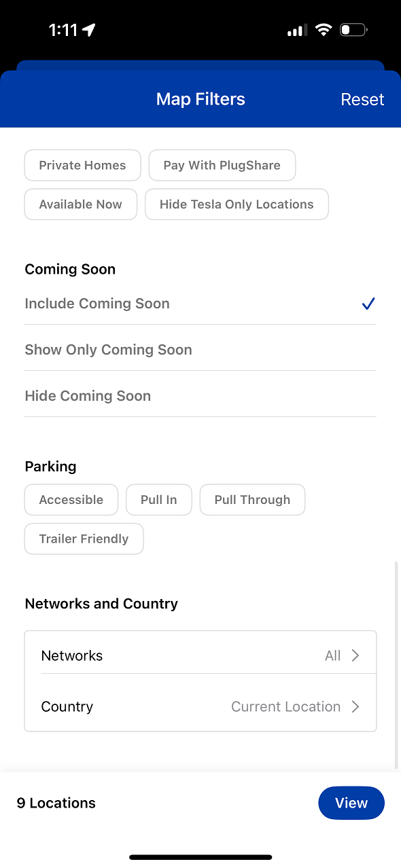Enable the Pay With PlugShare filter
The image size is (401, 868).
click(x=222, y=165)
